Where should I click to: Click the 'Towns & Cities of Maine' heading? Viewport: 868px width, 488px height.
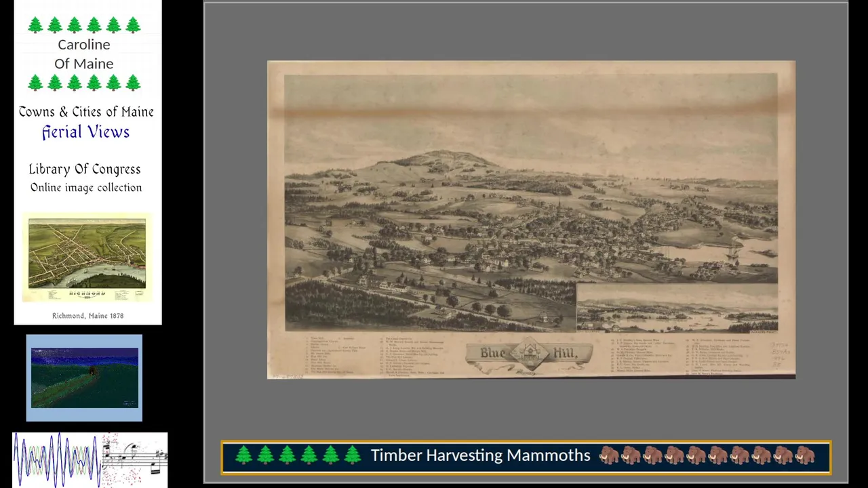click(x=86, y=112)
